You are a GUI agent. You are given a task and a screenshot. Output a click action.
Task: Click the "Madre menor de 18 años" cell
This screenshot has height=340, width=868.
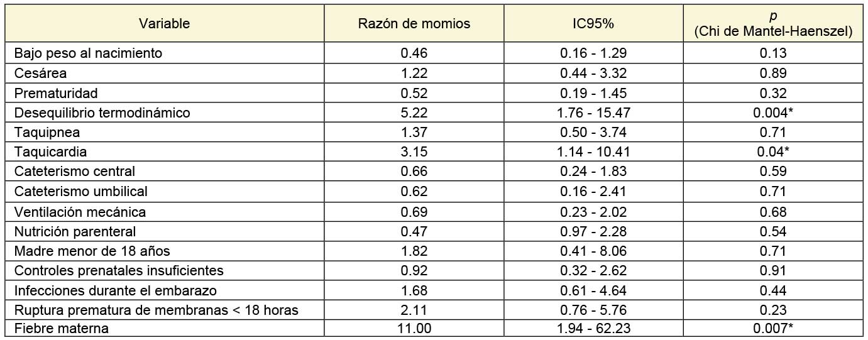(x=92, y=251)
